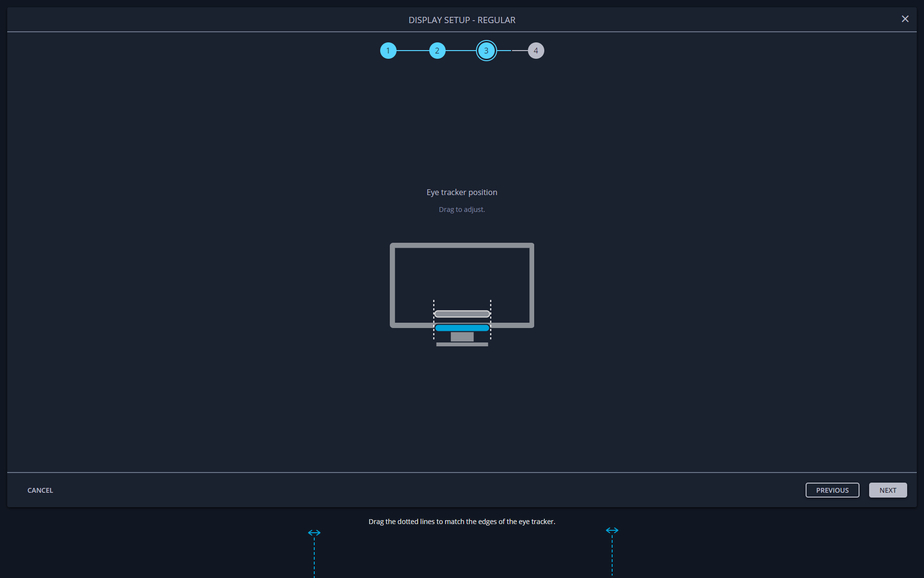The height and width of the screenshot is (578, 924).
Task: Click the blue left-right drag arrow on the right
Action: [x=612, y=530]
